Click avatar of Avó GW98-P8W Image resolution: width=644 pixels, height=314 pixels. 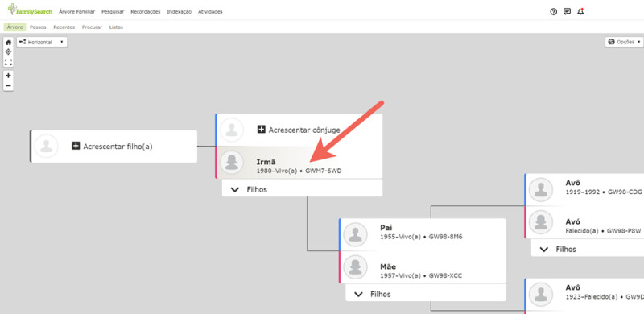(x=540, y=222)
